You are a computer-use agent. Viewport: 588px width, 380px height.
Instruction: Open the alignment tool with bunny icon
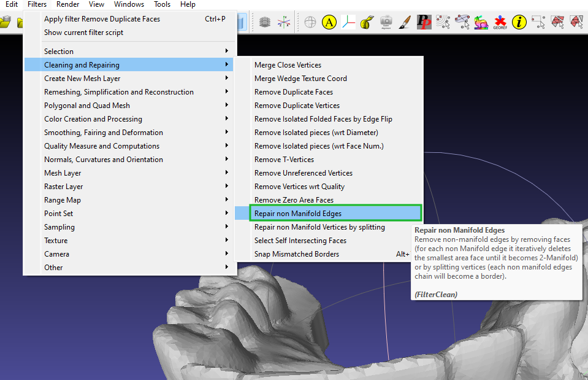tap(481, 21)
